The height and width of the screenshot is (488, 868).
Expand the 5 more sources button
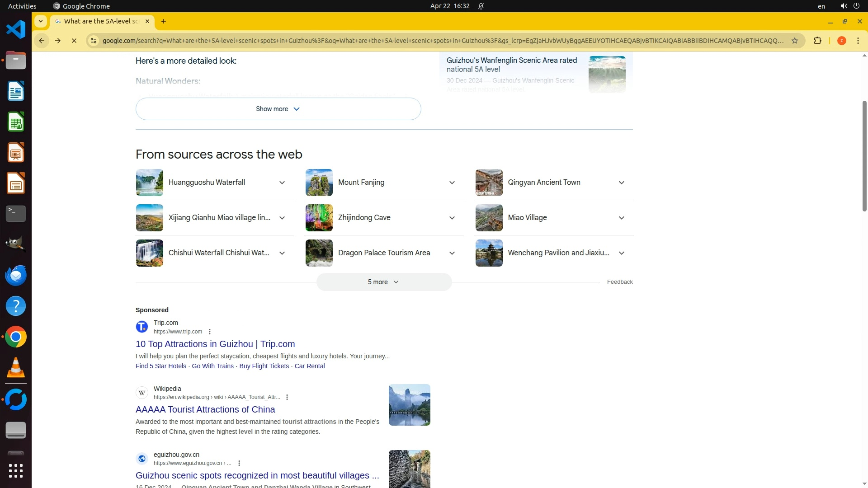(x=383, y=282)
